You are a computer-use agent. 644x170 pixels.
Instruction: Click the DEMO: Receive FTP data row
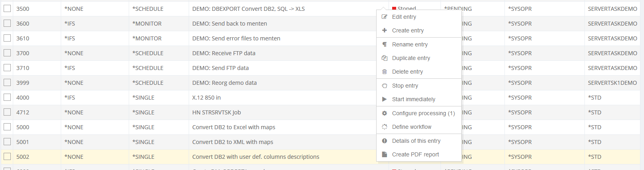[x=223, y=53]
